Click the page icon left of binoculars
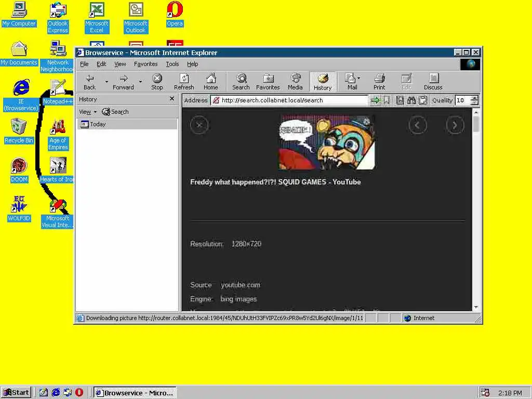This screenshot has height=399, width=532. [x=400, y=100]
